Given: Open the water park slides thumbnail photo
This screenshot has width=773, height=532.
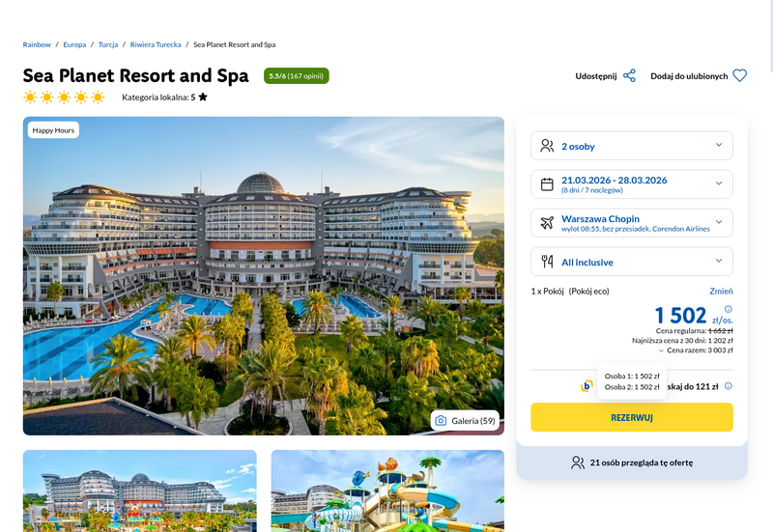Looking at the screenshot, I should click(387, 490).
